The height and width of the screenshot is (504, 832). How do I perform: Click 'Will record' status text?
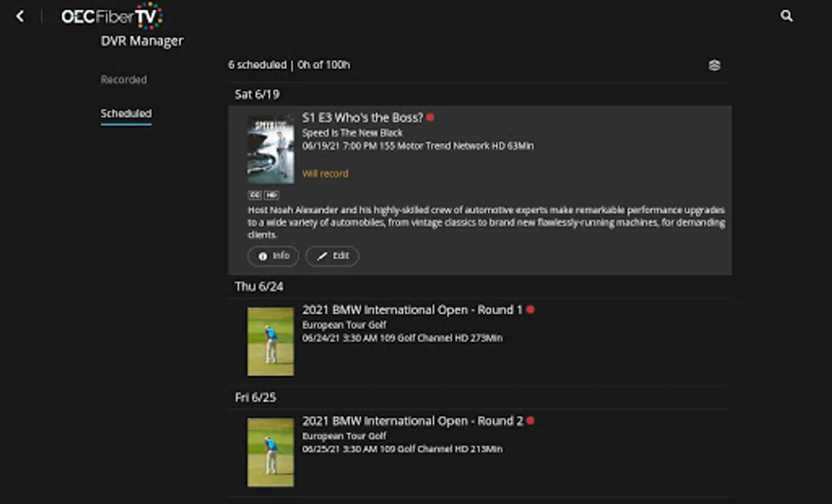coord(325,174)
